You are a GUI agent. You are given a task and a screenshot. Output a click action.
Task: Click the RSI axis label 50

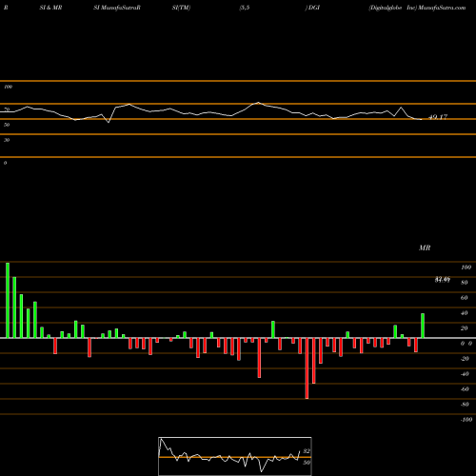7,125
